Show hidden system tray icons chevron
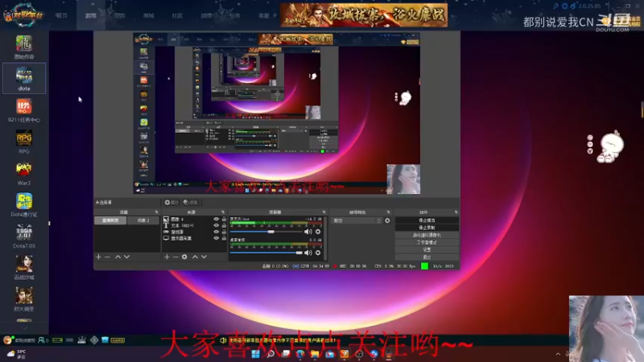This screenshot has height=362, width=644. [x=558, y=354]
